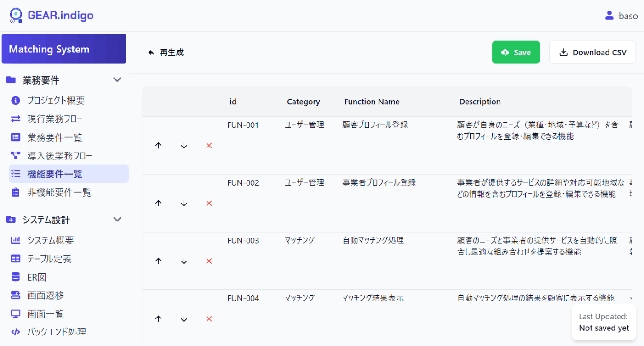Click the GEAR.indigo logo icon
Viewport: 644px width, 346px height.
pyautogui.click(x=16, y=16)
